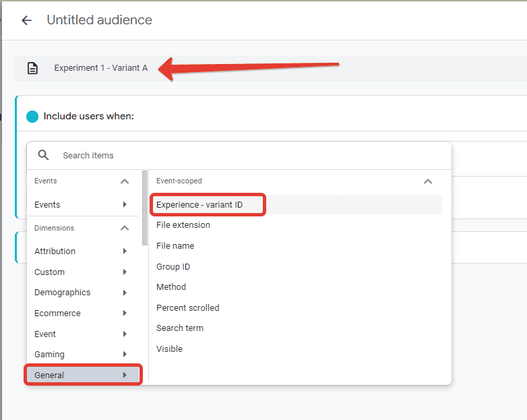Open the Custom dimension category
The width and height of the screenshot is (527, 420).
point(82,272)
